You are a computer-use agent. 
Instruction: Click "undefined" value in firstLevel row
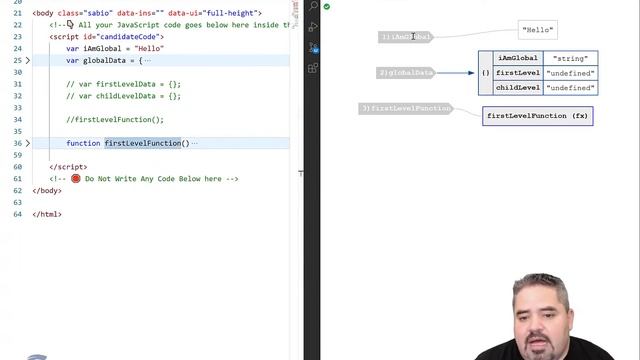570,73
